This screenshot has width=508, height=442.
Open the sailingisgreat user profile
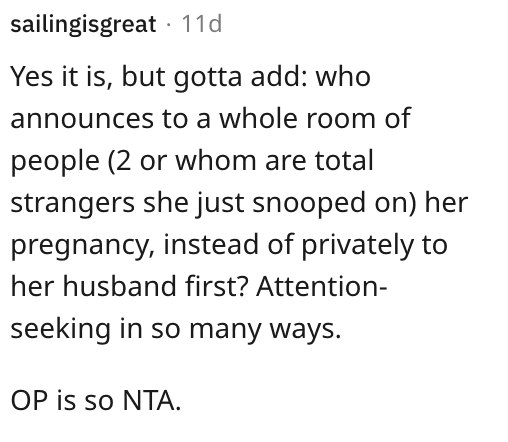[x=83, y=25]
